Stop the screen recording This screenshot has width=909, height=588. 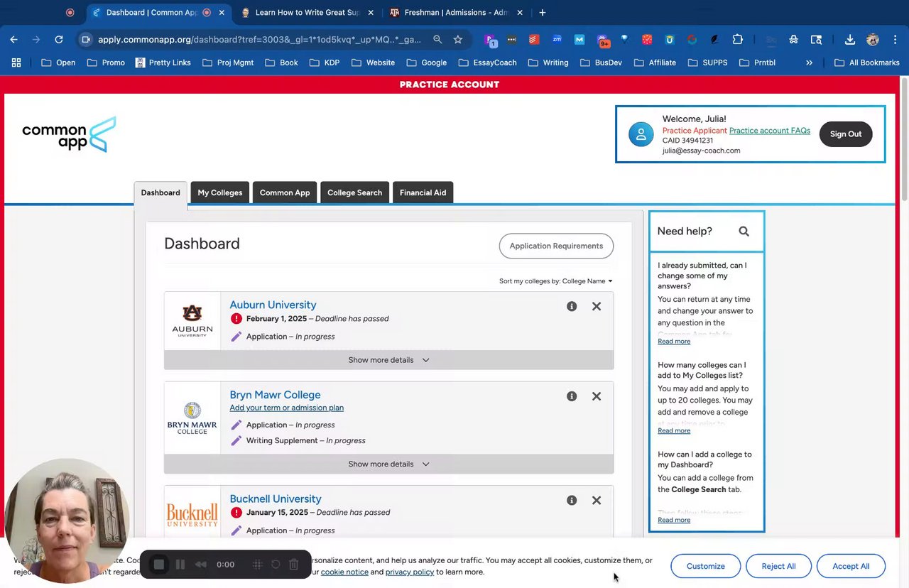pyautogui.click(x=159, y=565)
